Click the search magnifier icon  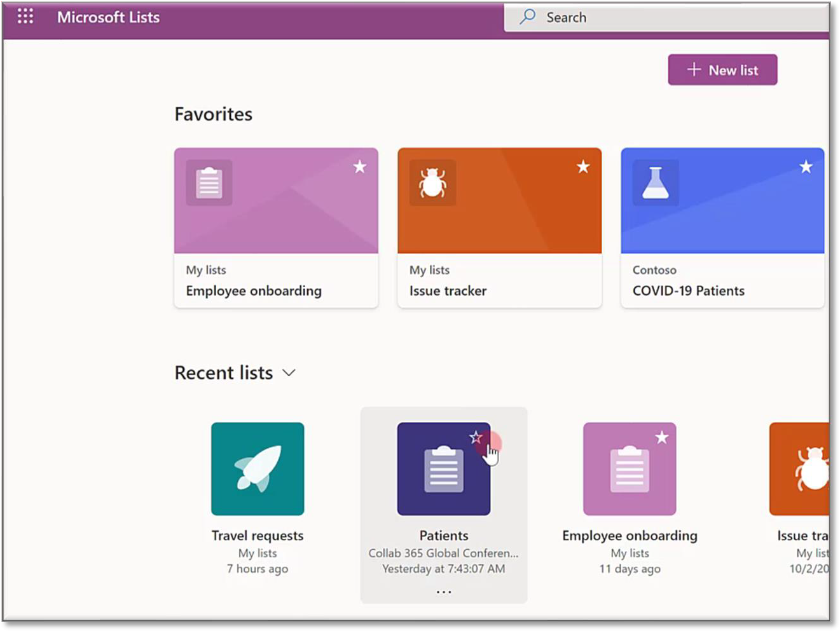coord(527,17)
